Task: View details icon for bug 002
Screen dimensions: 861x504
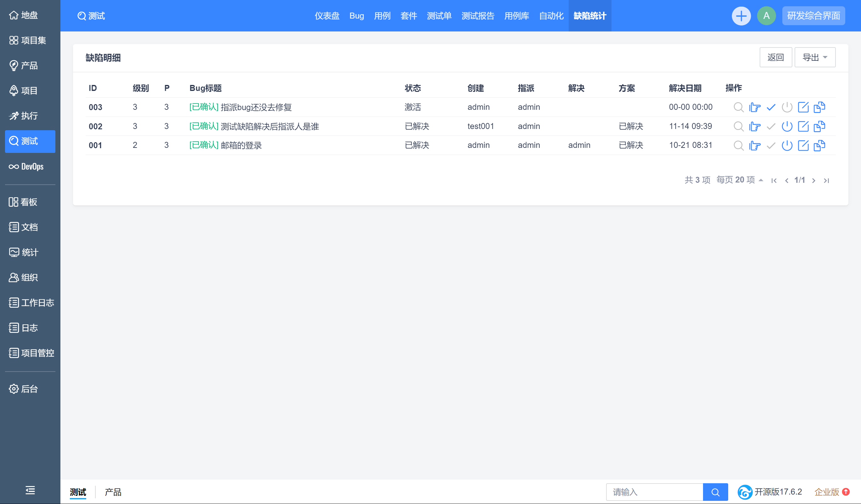Action: [x=738, y=126]
